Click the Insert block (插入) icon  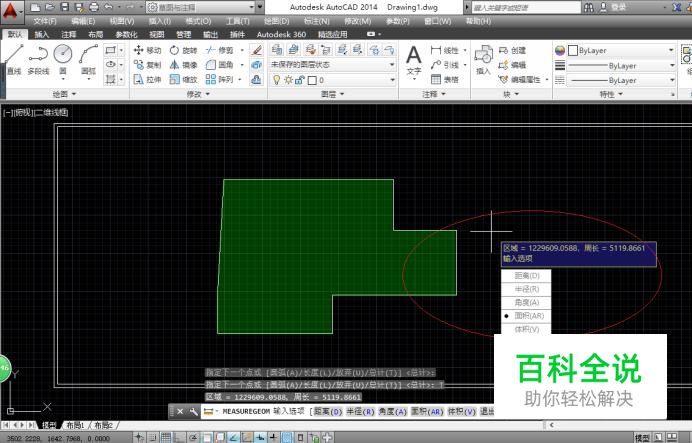tap(484, 57)
